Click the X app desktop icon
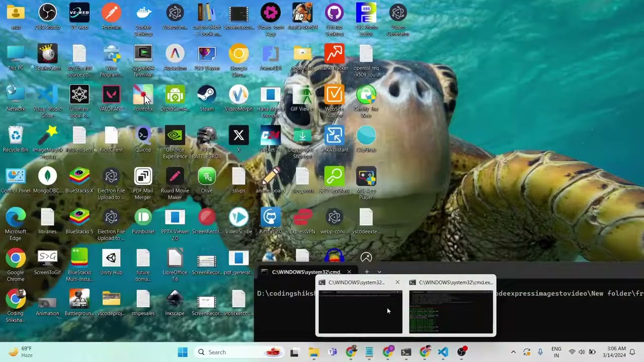Viewport: 644px width, 362px height. click(x=238, y=139)
